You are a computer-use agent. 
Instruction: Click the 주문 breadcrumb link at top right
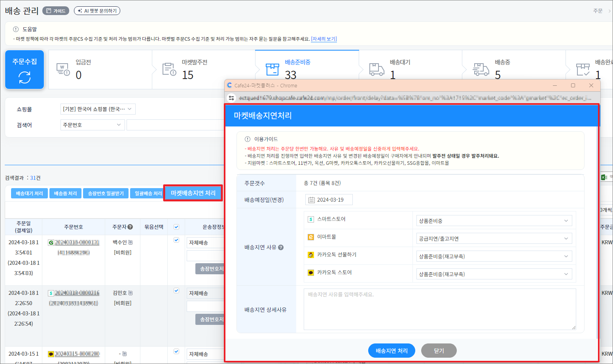(x=598, y=11)
